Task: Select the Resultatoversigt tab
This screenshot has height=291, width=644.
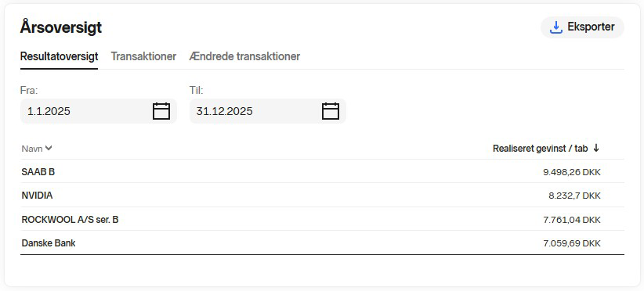Action: tap(59, 56)
